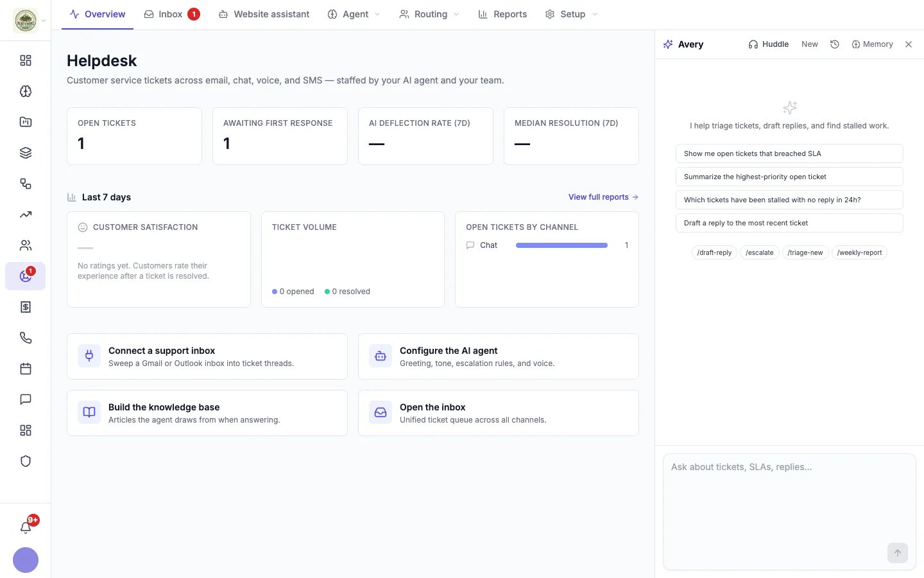
Task: Open the Reports tab
Action: coord(502,14)
